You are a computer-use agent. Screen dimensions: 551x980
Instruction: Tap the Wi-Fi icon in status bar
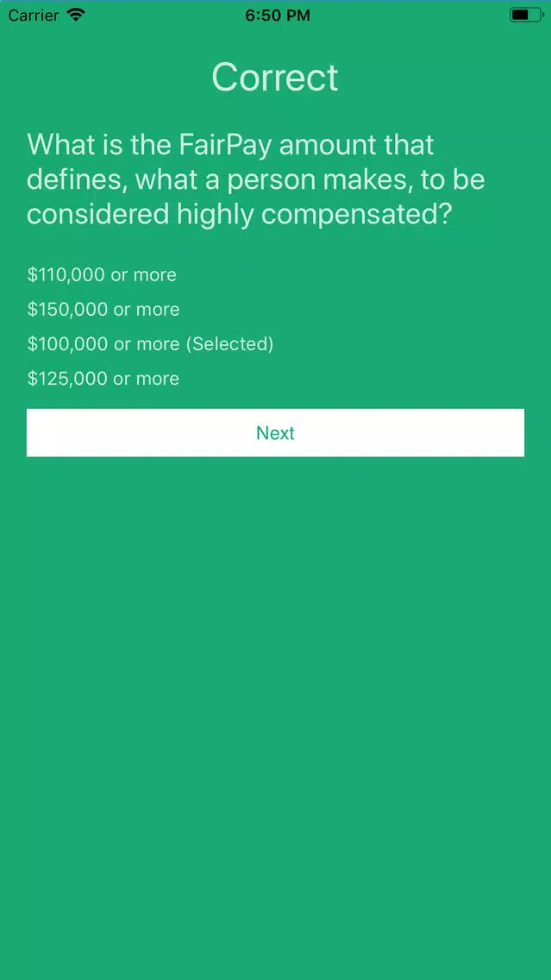point(76,15)
